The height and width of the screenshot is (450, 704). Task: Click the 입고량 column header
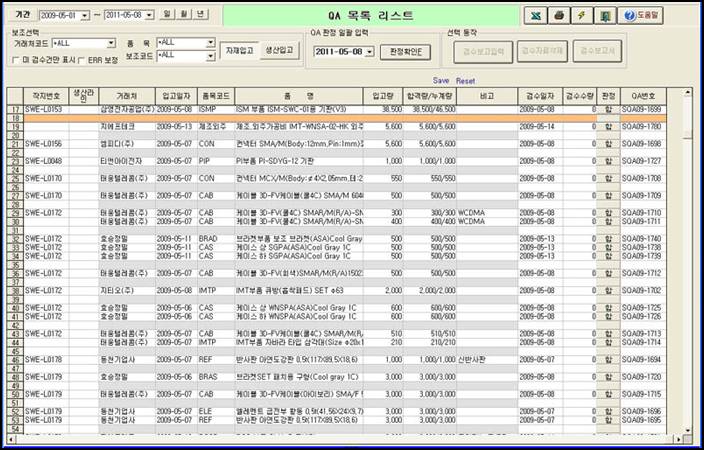(383, 96)
